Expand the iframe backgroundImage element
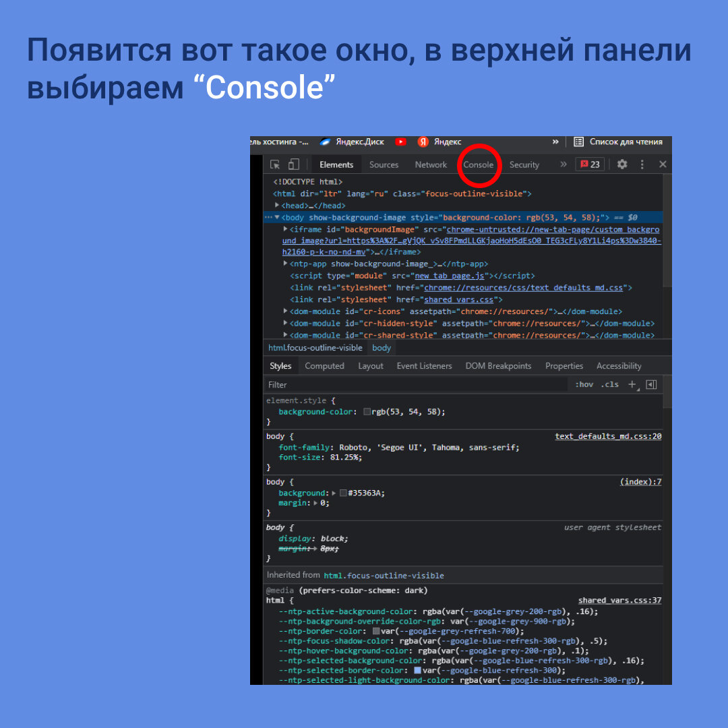The image size is (728, 728). (285, 229)
